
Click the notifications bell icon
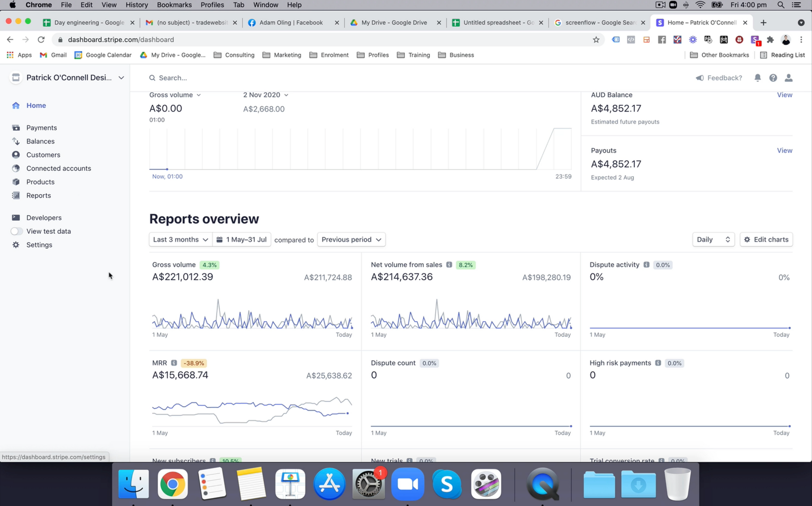[x=758, y=78]
